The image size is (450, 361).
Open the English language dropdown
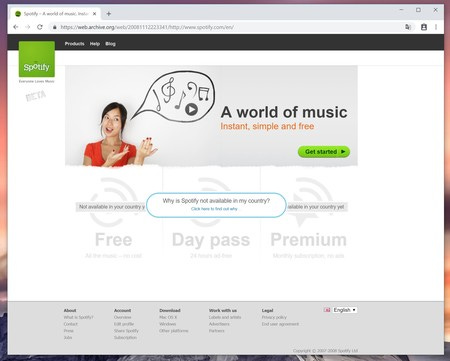coord(345,310)
